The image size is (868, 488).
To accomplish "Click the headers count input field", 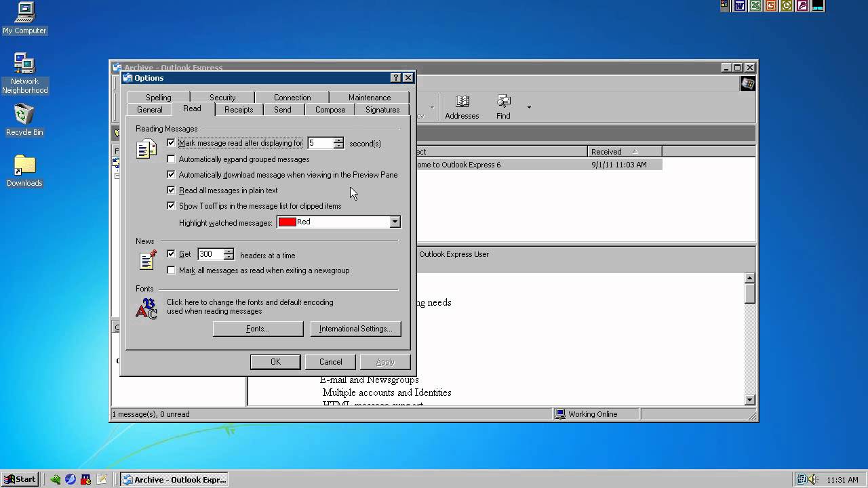I will tap(210, 254).
